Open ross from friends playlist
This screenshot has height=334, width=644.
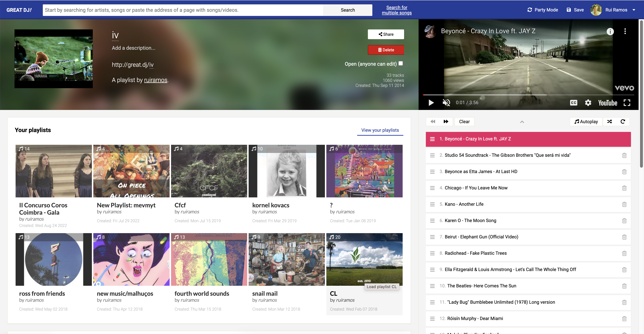coord(53,259)
